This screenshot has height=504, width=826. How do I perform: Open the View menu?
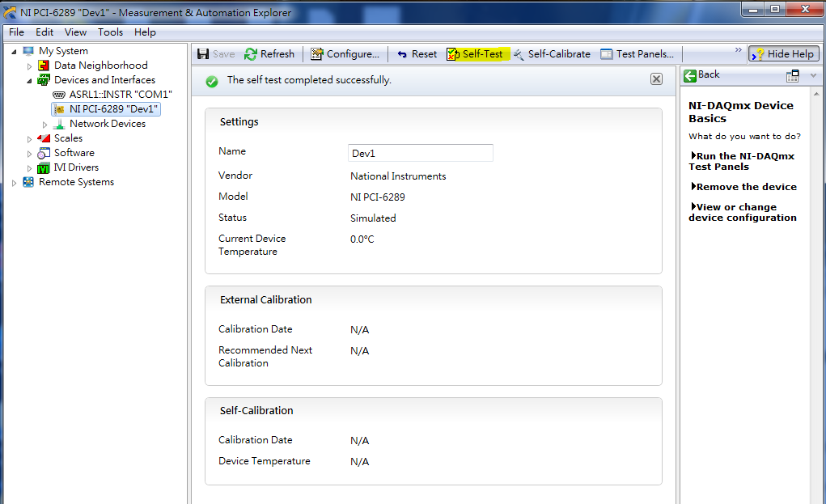pyautogui.click(x=75, y=32)
